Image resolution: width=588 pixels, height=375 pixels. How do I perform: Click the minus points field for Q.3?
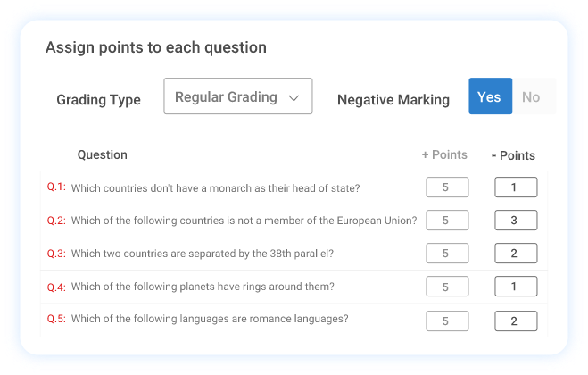point(516,254)
